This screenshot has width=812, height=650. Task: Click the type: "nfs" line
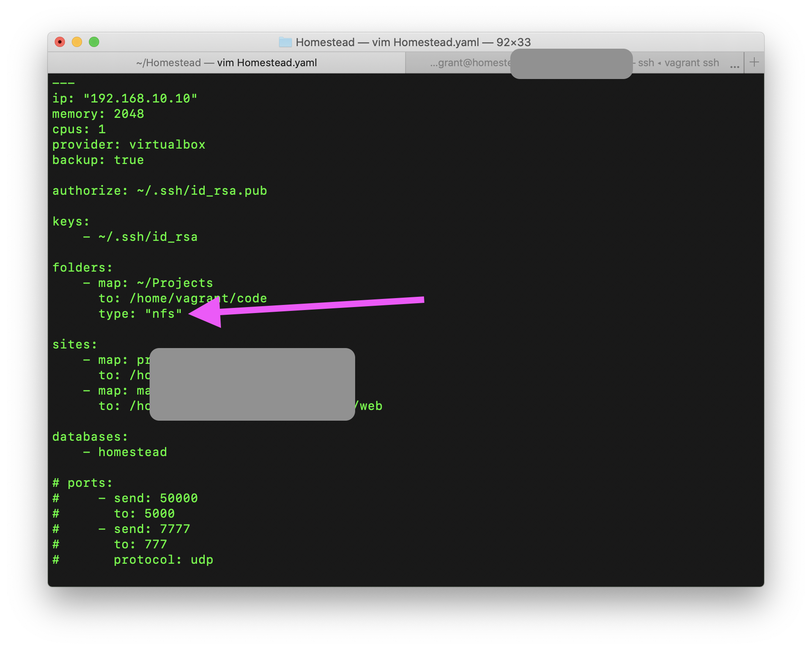pos(140,314)
